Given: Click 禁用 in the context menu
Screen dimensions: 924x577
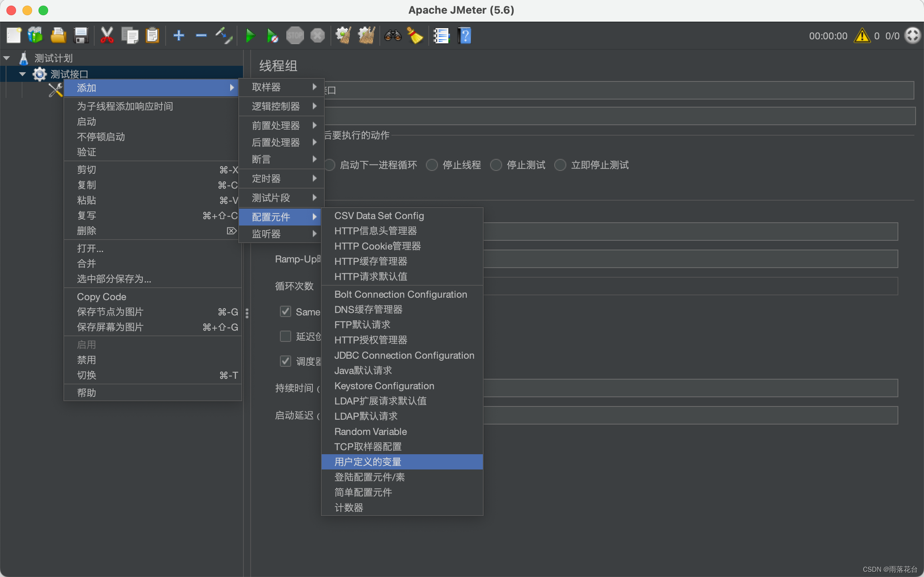Looking at the screenshot, I should pos(87,360).
